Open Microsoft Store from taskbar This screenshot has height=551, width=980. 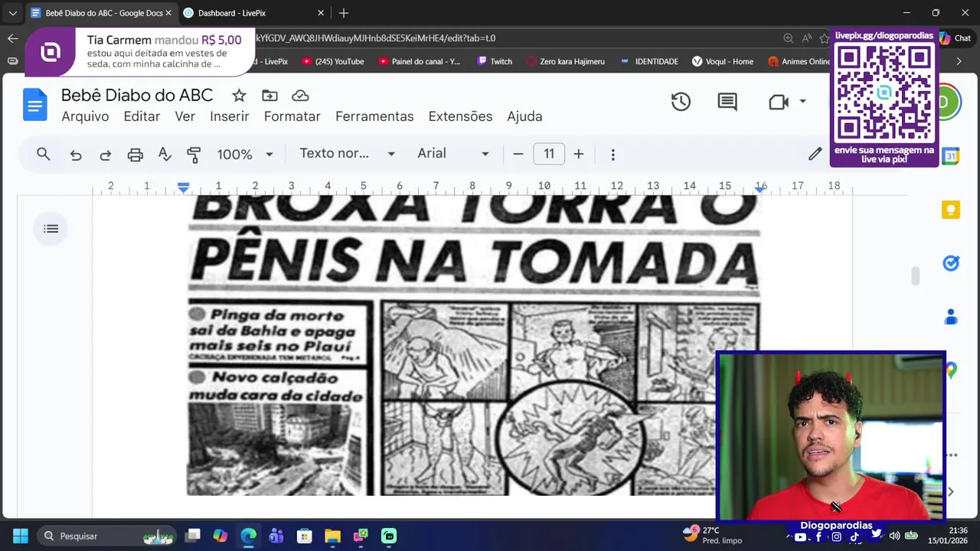pyautogui.click(x=304, y=536)
